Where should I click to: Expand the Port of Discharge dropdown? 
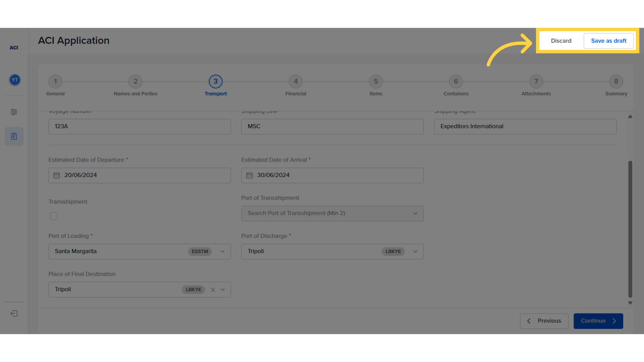(415, 251)
